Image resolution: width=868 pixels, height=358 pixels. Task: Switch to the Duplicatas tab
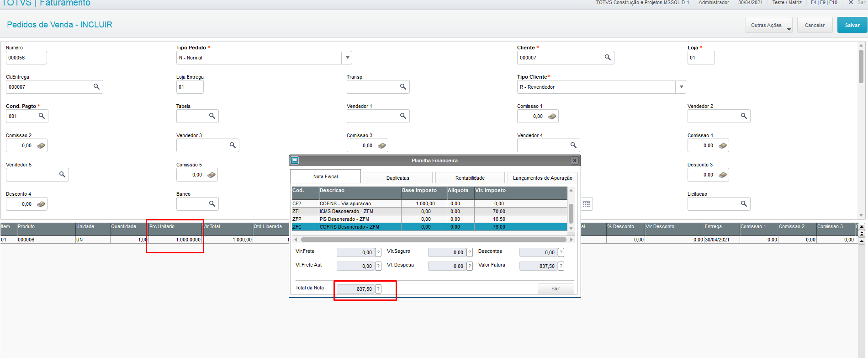398,178
